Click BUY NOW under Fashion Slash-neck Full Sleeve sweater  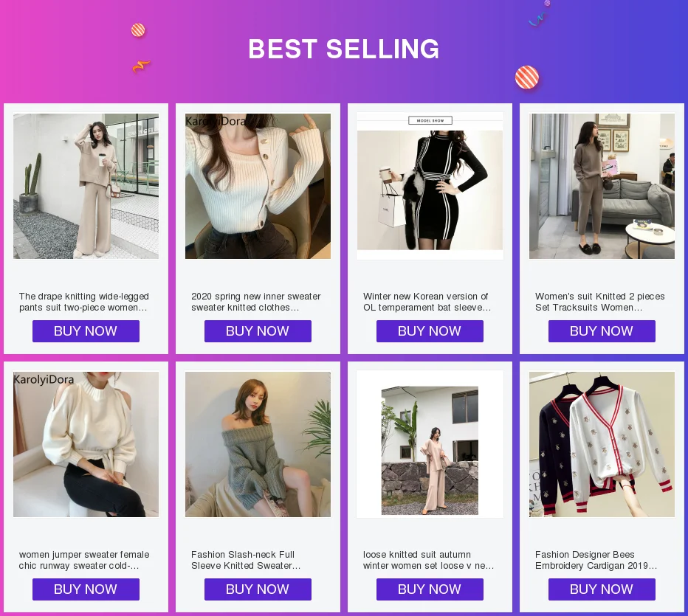click(258, 589)
